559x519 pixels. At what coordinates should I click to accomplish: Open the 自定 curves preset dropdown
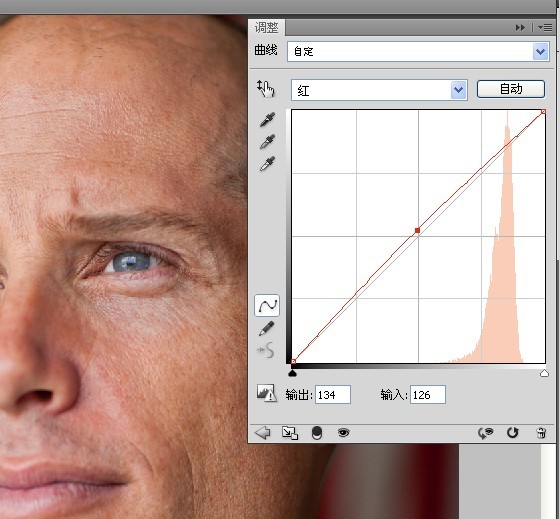point(418,51)
